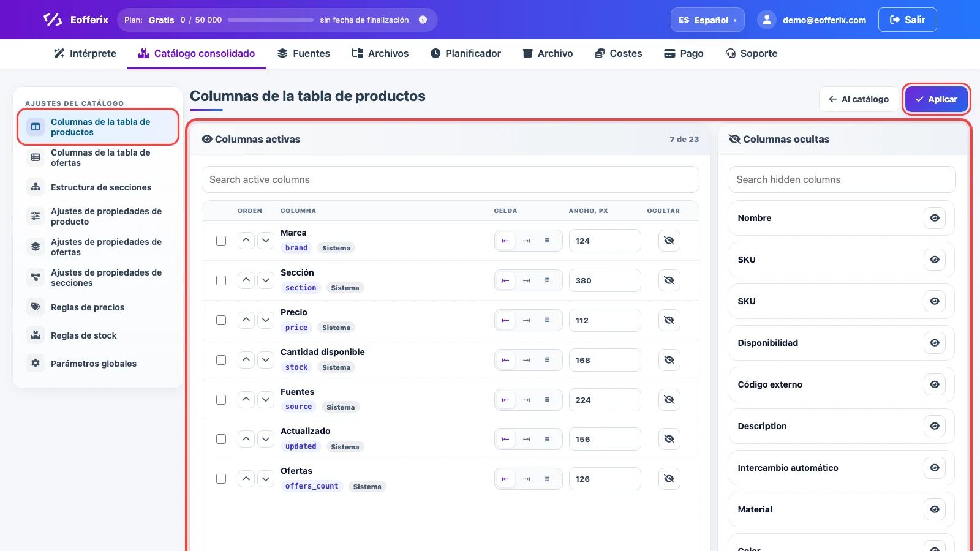Viewport: 980px width, 551px height.
Task: Align Cantidad disponible cell left
Action: [x=505, y=360]
